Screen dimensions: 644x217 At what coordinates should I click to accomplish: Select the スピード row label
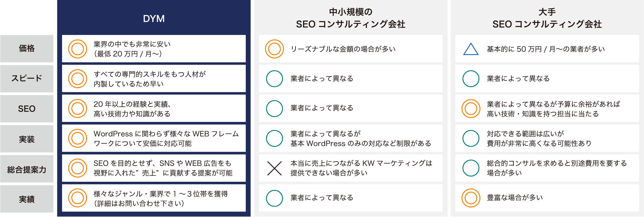(x=27, y=78)
